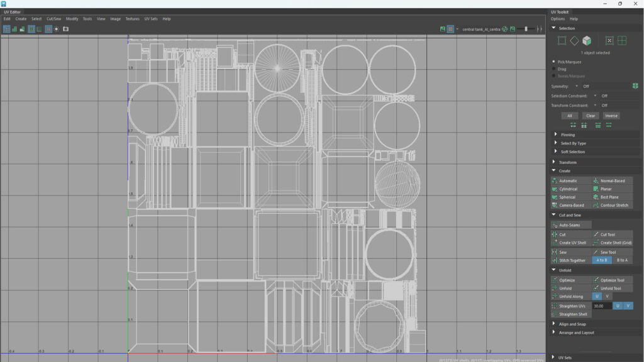Select the Pick/Marquee radio button

pyautogui.click(x=553, y=62)
